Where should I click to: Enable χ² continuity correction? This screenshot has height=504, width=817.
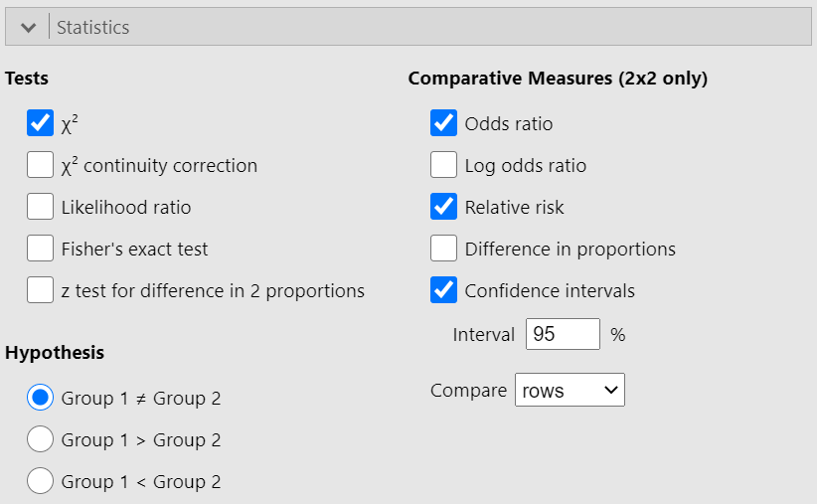40,165
